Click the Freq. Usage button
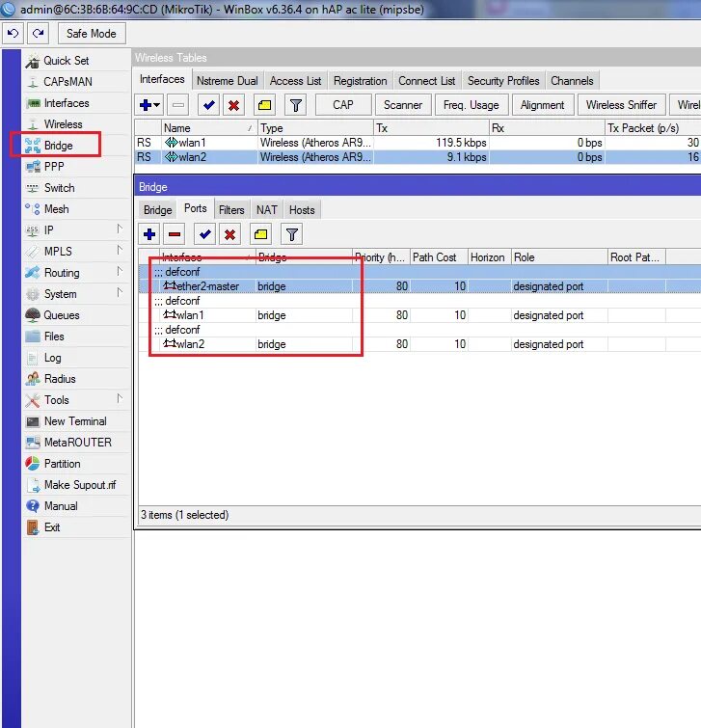The height and width of the screenshot is (728, 701). coord(472,105)
